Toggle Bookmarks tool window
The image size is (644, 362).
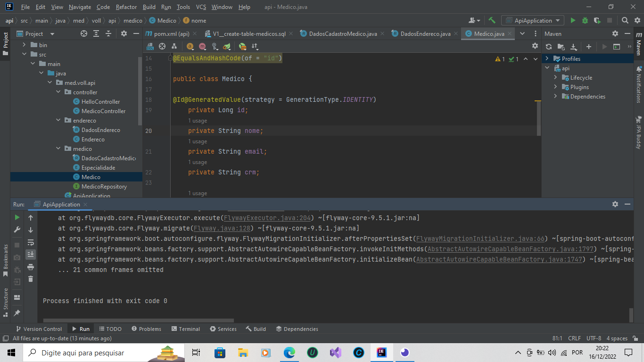(5, 260)
